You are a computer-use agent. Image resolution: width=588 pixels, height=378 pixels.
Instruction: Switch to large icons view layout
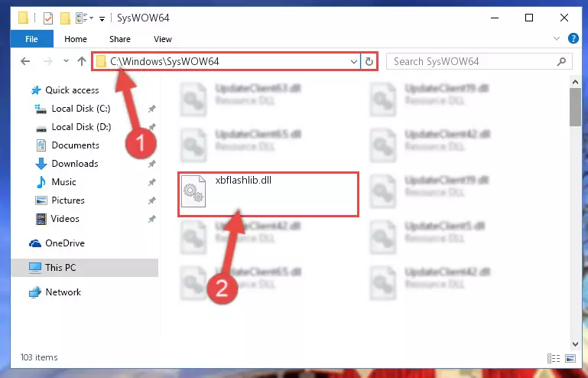570,358
